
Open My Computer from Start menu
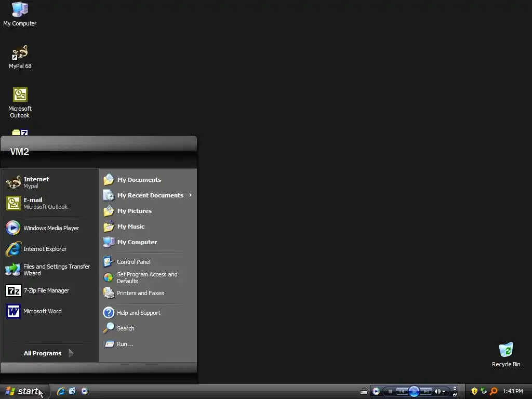pyautogui.click(x=148, y=242)
